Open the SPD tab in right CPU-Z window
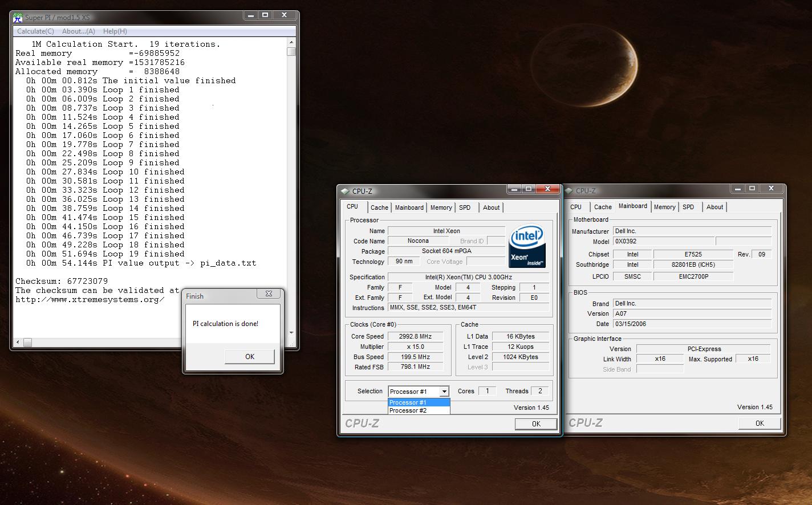812x505 pixels. pos(688,207)
